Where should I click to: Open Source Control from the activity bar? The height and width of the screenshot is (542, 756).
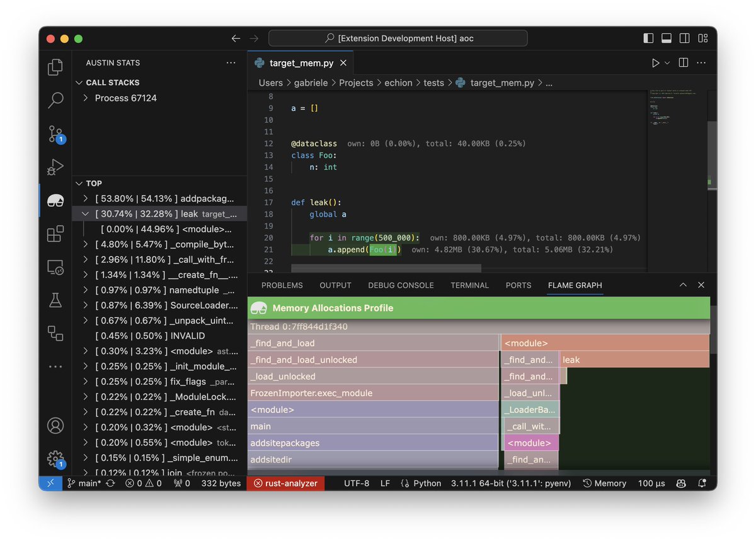55,133
